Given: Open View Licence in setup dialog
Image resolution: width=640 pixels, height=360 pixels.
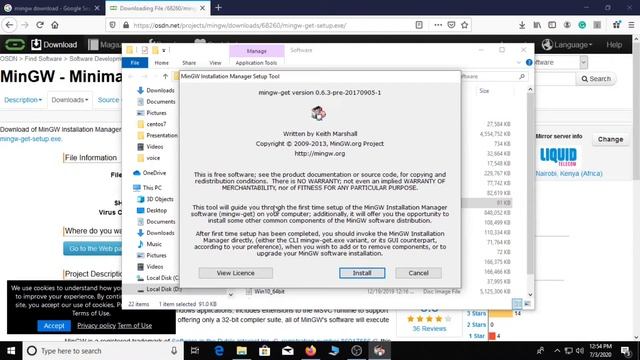Looking at the screenshot, I should click(236, 273).
